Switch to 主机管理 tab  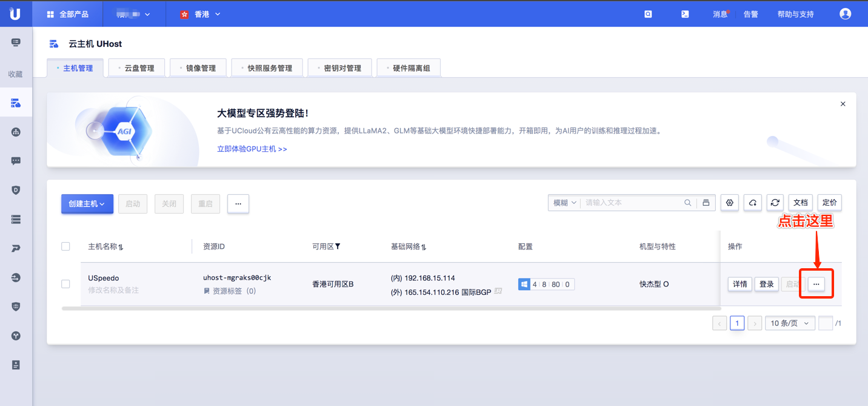75,68
